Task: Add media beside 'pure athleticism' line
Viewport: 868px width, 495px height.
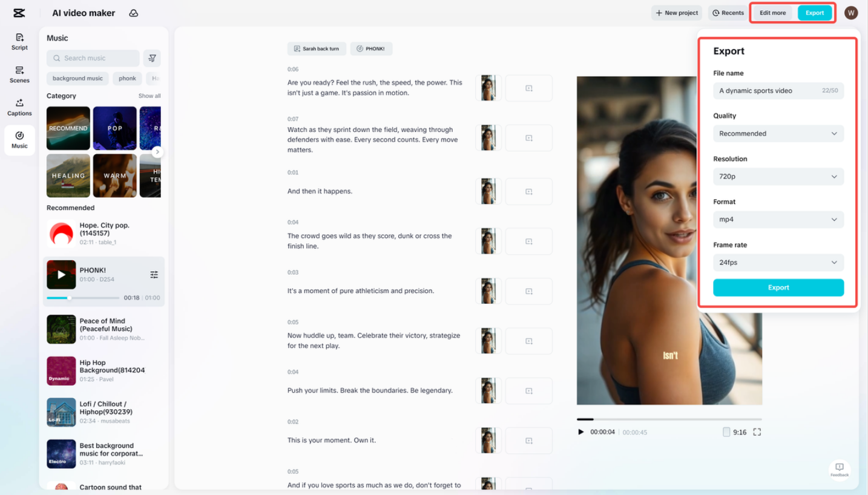Action: click(x=528, y=291)
